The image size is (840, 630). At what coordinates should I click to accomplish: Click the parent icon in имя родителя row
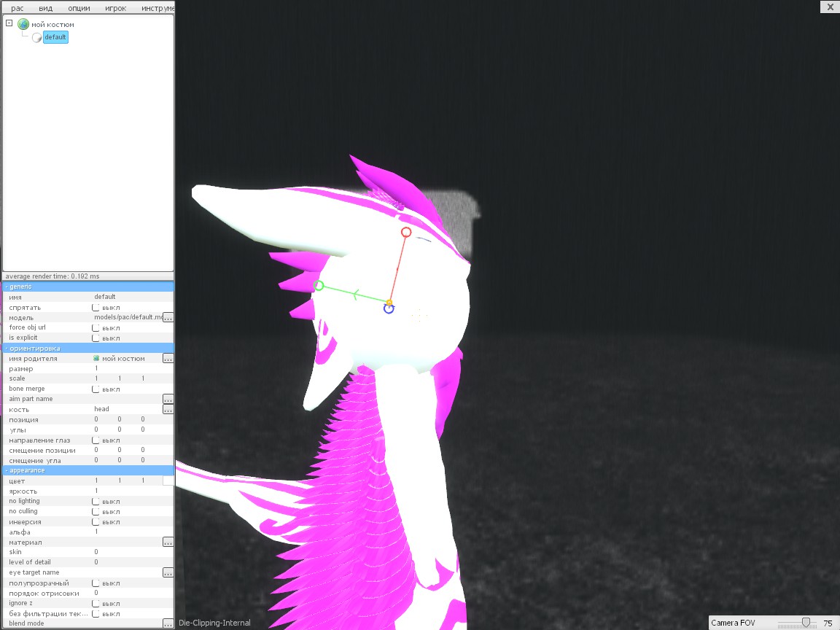pyautogui.click(x=96, y=359)
